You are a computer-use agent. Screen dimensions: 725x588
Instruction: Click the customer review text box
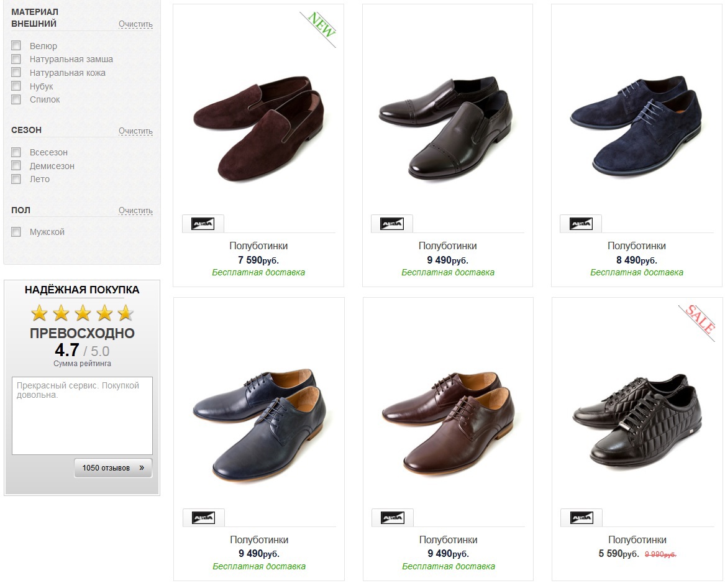(82, 415)
